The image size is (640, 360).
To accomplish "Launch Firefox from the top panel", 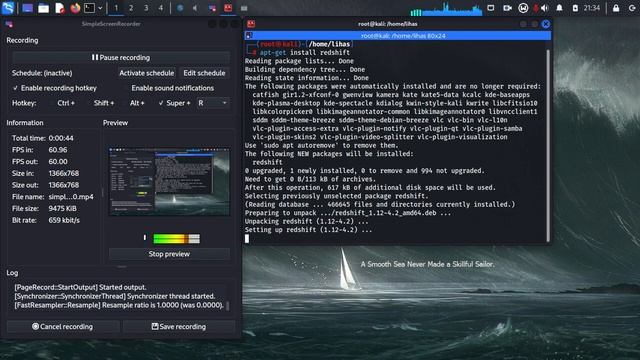I will click(x=75, y=8).
